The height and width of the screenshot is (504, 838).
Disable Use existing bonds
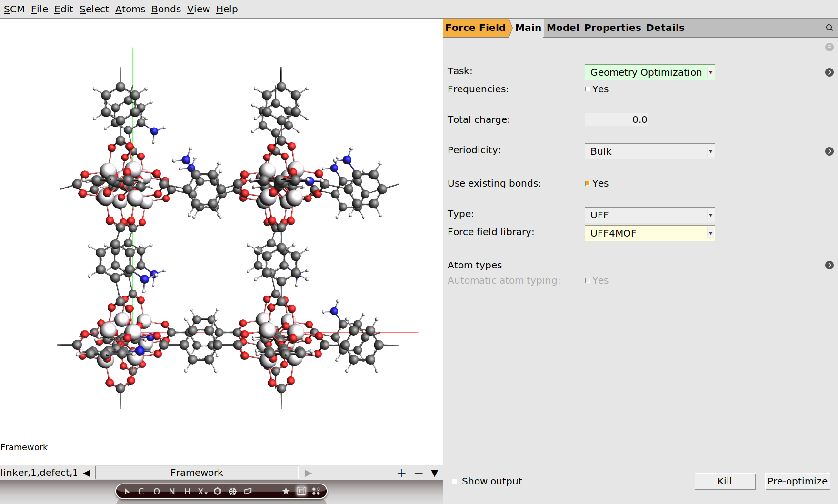pyautogui.click(x=587, y=183)
